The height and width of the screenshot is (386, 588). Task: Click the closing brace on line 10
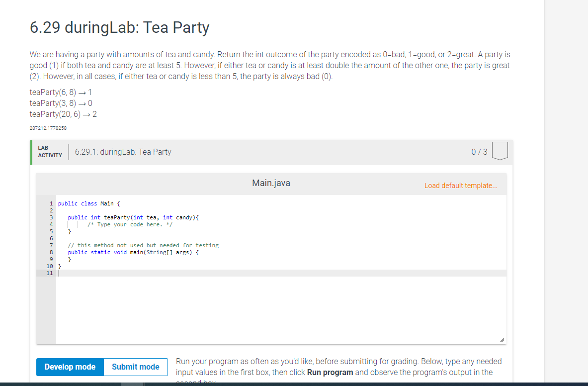click(x=59, y=266)
